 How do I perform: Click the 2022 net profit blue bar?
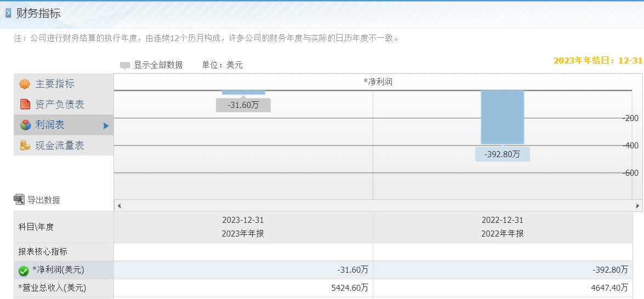[502, 117]
